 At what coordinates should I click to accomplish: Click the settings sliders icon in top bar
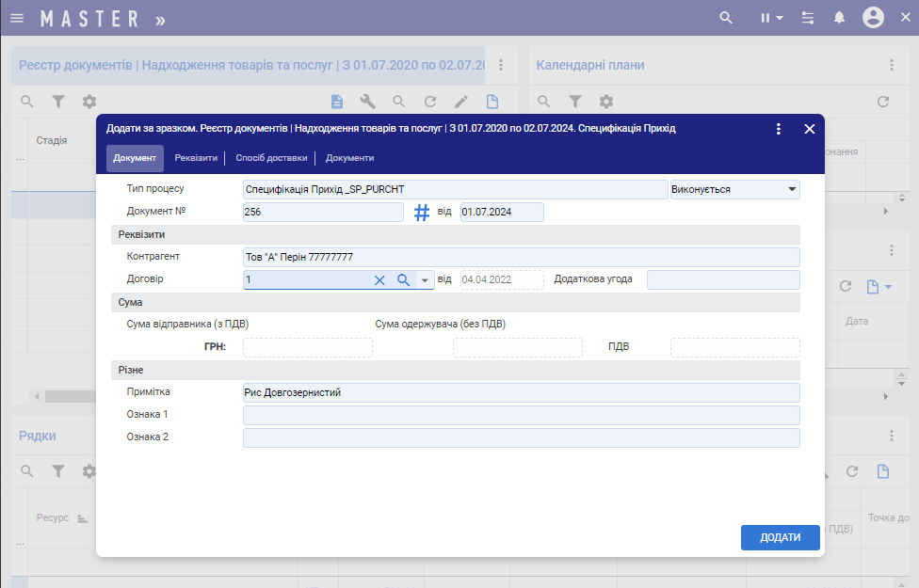807,18
